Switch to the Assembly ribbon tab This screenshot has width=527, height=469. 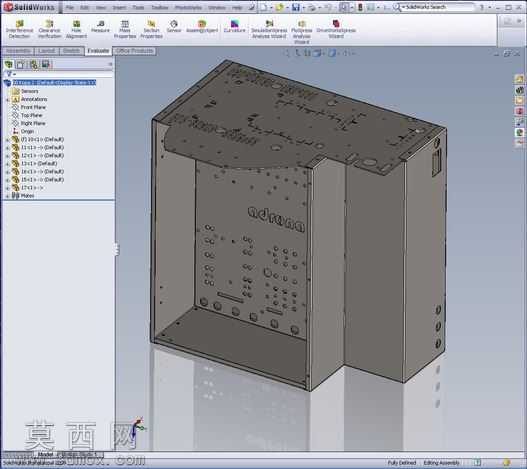coord(18,51)
